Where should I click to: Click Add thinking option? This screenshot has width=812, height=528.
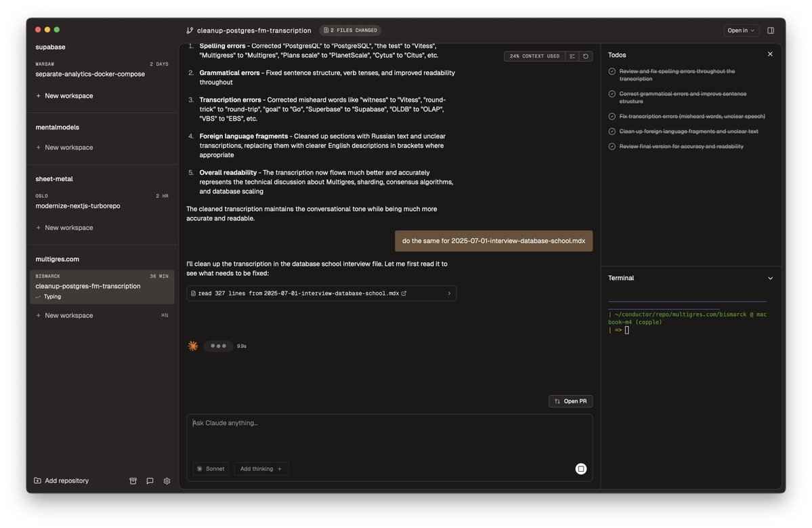(x=261, y=469)
